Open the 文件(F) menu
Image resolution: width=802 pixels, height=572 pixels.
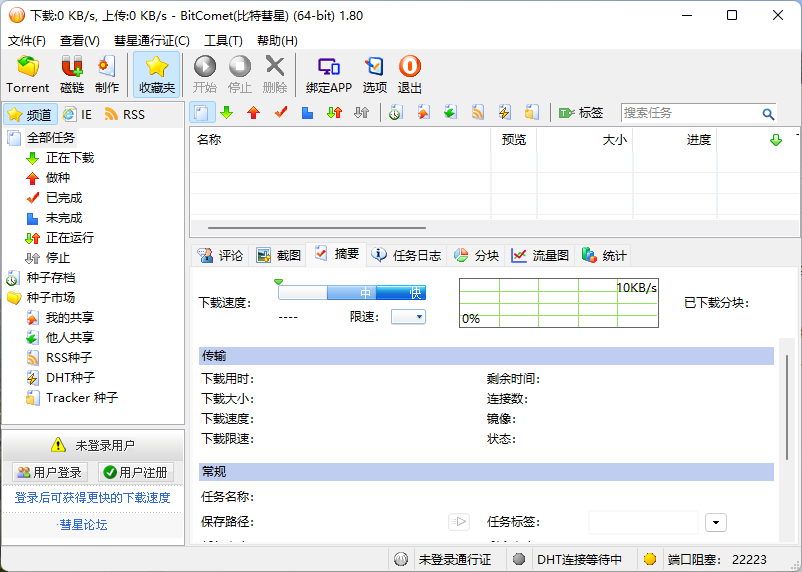coord(27,40)
